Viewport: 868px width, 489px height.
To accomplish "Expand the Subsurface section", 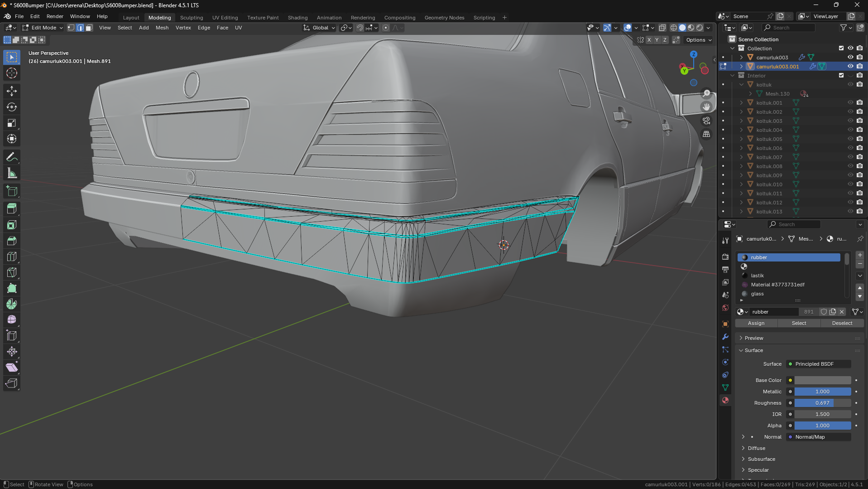I will pos(761,459).
